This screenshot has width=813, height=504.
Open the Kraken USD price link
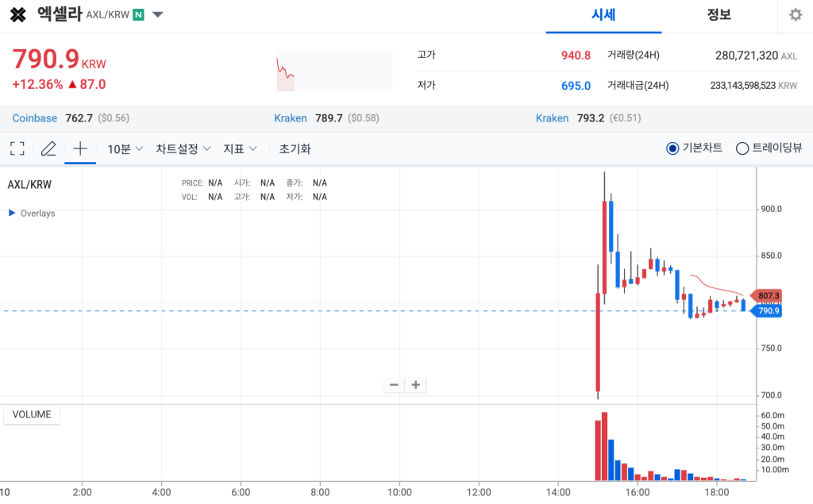(x=291, y=118)
